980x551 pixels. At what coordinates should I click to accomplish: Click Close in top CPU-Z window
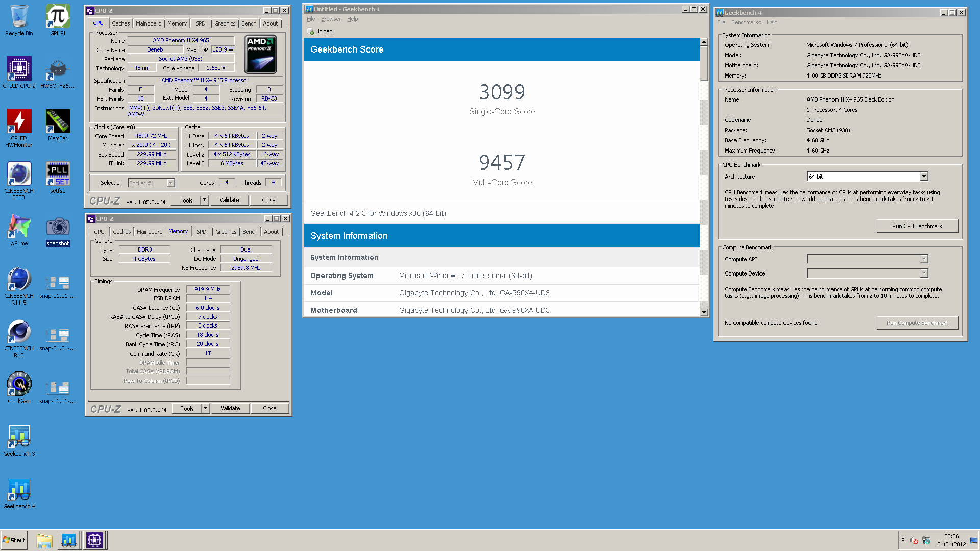coord(268,201)
